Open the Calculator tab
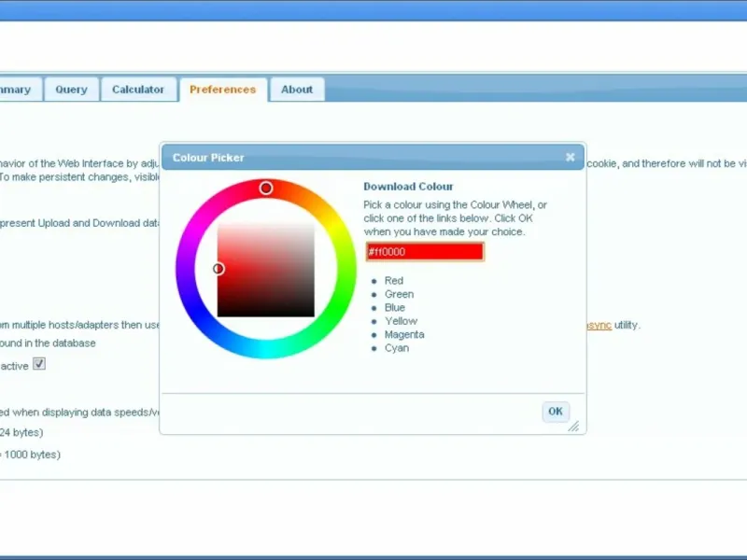The height and width of the screenshot is (560, 747). click(138, 90)
